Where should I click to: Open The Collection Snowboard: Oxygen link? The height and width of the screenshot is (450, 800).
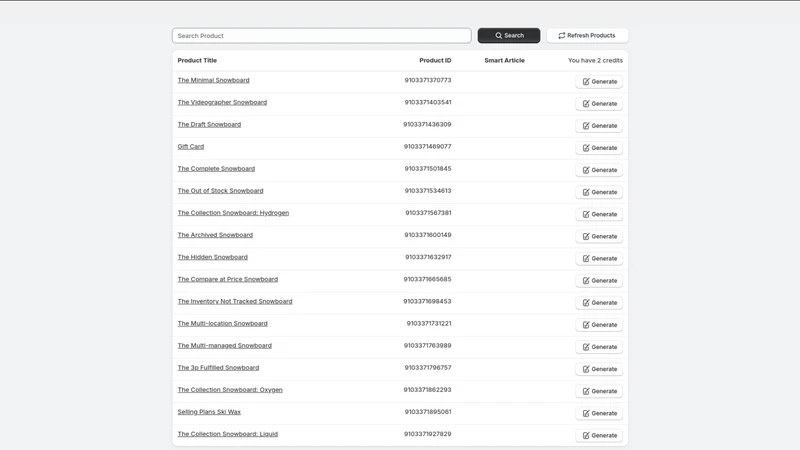tap(230, 390)
